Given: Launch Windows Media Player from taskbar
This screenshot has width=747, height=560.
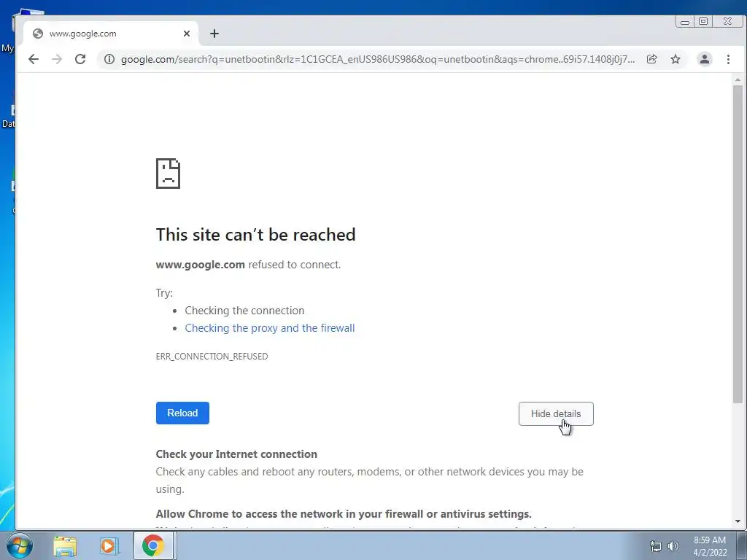Looking at the screenshot, I should pos(109,546).
